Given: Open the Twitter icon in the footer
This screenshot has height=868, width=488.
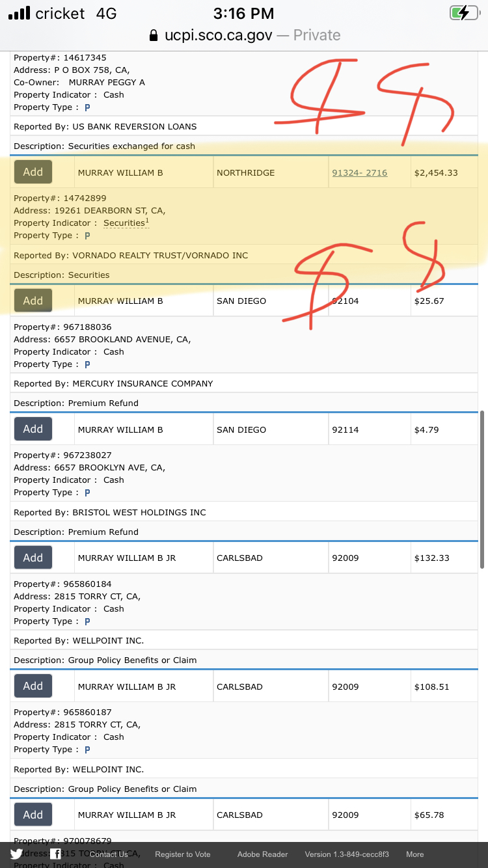Looking at the screenshot, I should click(16, 854).
